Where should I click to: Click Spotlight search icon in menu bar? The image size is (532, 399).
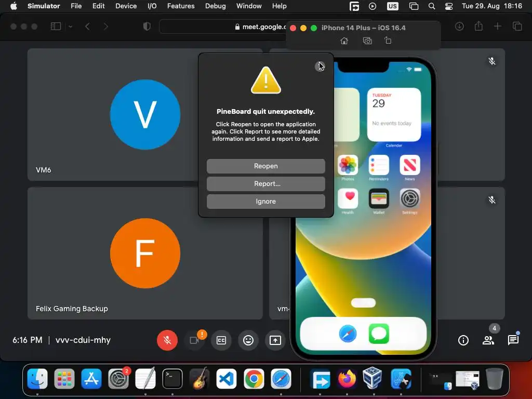pyautogui.click(x=432, y=6)
